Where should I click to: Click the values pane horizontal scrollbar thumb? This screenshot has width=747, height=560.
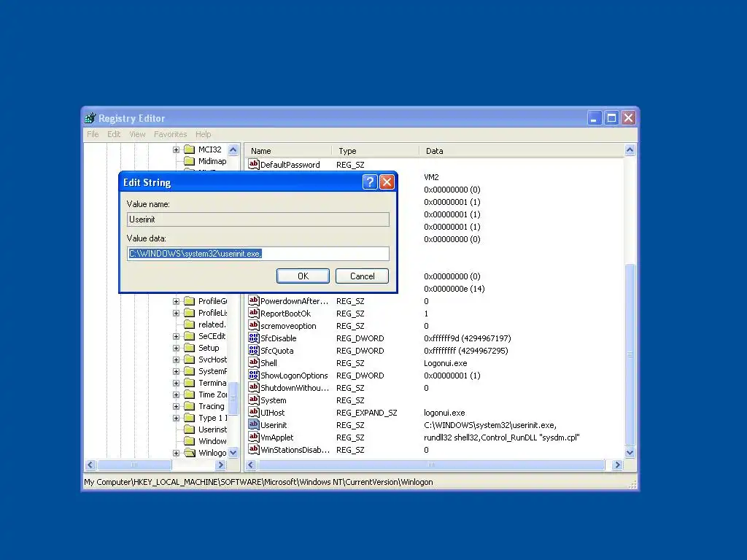click(x=431, y=464)
